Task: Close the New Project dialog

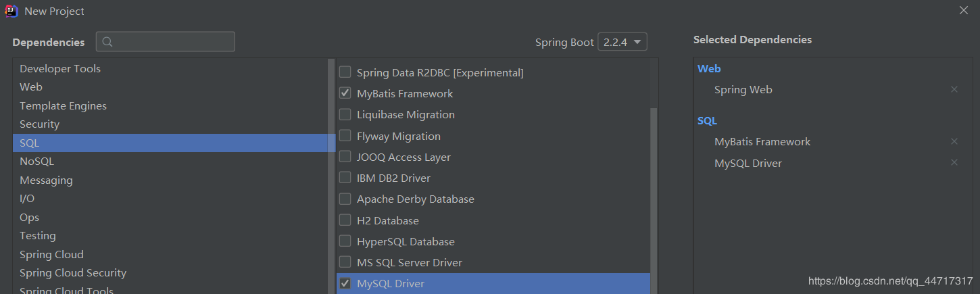Action: click(x=964, y=10)
